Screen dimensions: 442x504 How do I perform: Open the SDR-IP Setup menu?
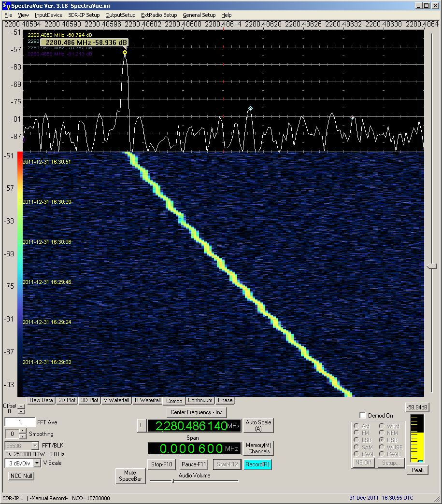[84, 15]
